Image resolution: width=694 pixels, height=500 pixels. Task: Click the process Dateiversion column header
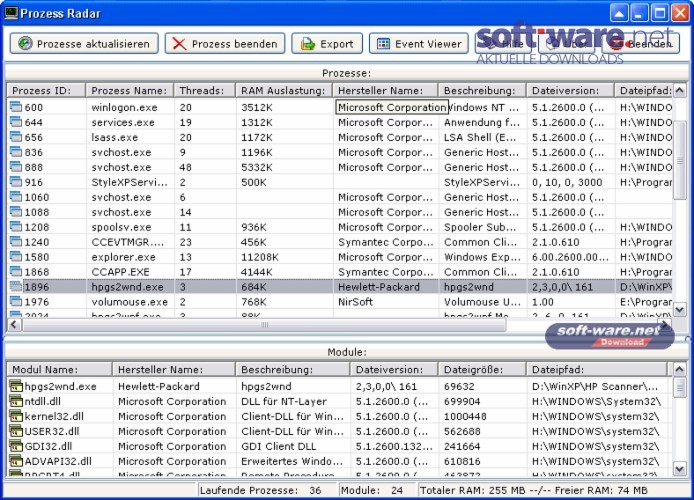(570, 90)
